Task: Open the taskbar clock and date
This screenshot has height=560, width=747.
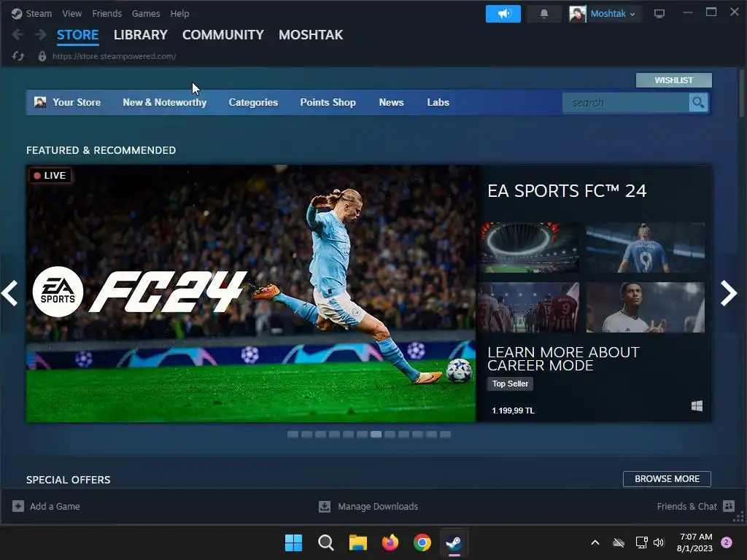Action: (695, 542)
